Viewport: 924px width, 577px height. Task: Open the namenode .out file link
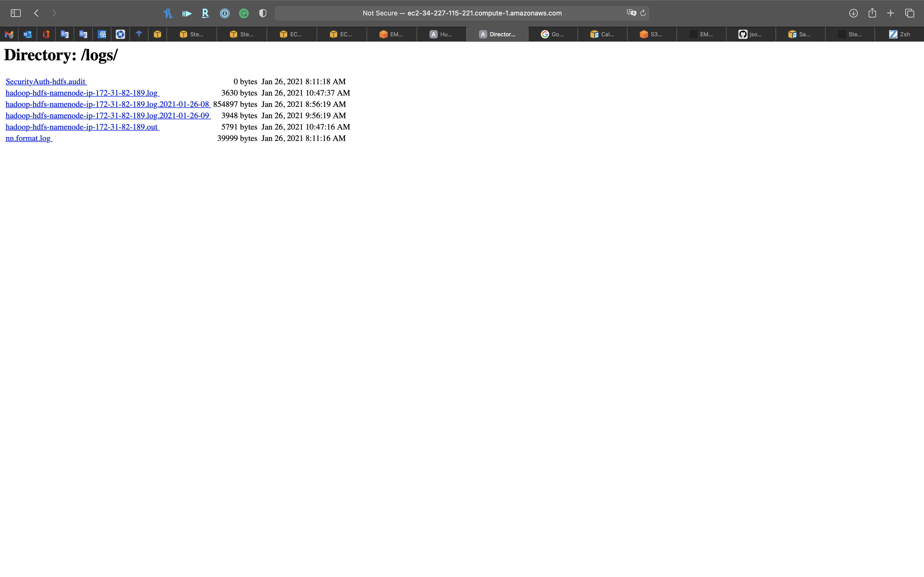pyautogui.click(x=82, y=127)
